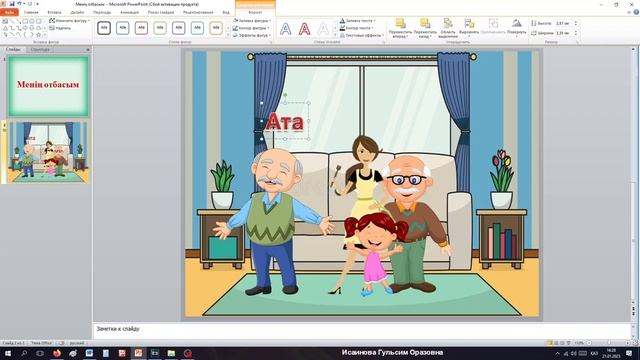640x360 pixels.
Task: Save the presentation from quick access toolbar
Action: point(12,4)
